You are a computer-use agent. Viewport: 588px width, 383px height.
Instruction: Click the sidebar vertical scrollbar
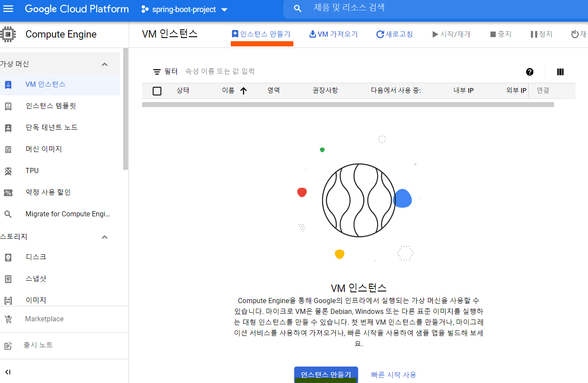(126, 109)
